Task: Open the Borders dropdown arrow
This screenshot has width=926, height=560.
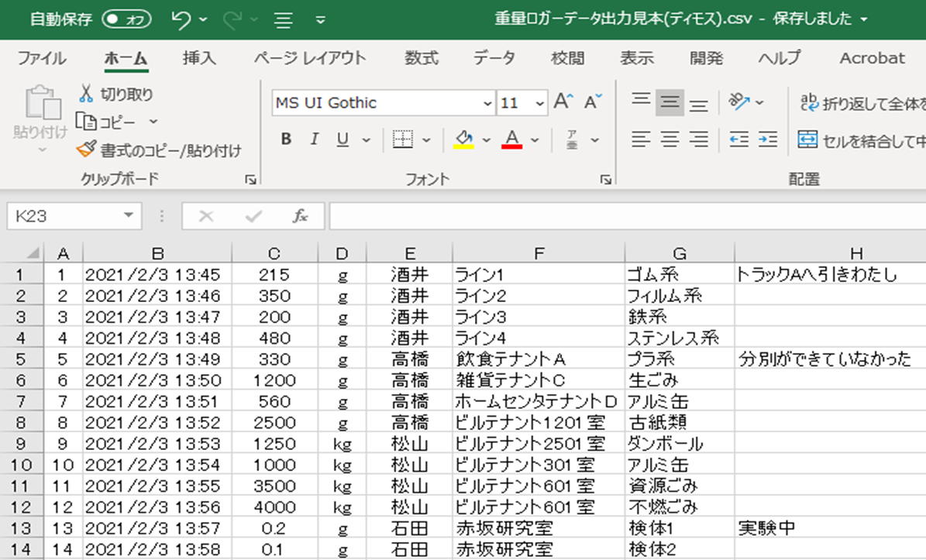Action: pyautogui.click(x=426, y=140)
